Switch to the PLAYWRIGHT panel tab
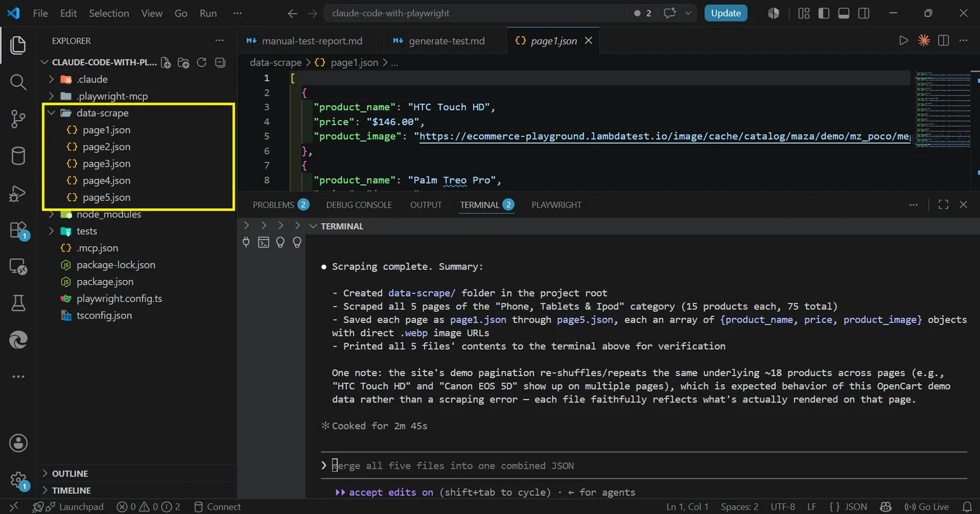980x514 pixels. click(556, 205)
